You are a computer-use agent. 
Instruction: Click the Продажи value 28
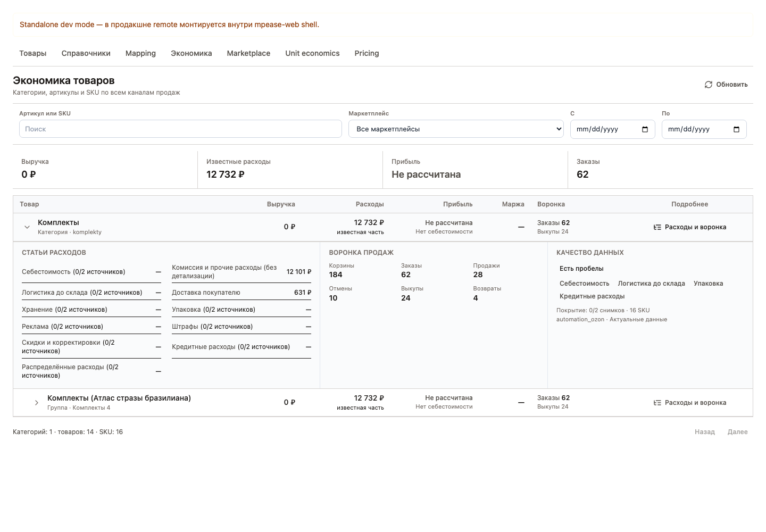[478, 275]
